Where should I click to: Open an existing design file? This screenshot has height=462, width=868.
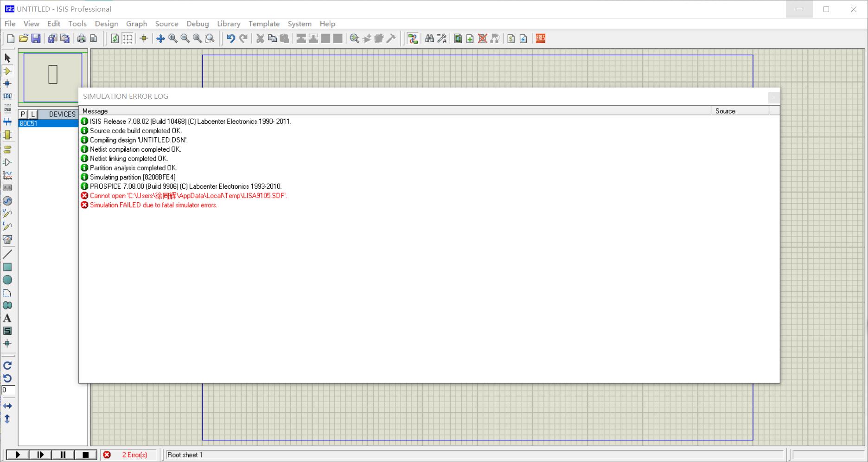[x=23, y=38]
